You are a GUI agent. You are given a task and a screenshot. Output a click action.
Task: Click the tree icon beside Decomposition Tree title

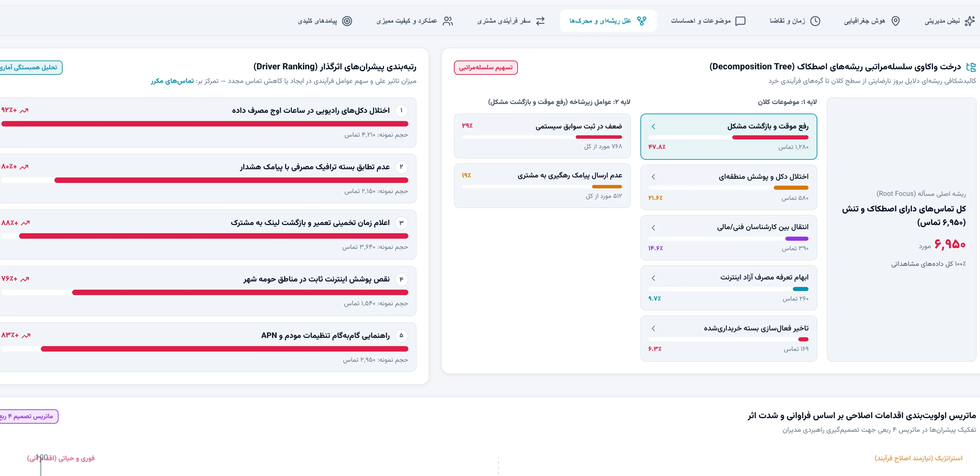[971, 67]
